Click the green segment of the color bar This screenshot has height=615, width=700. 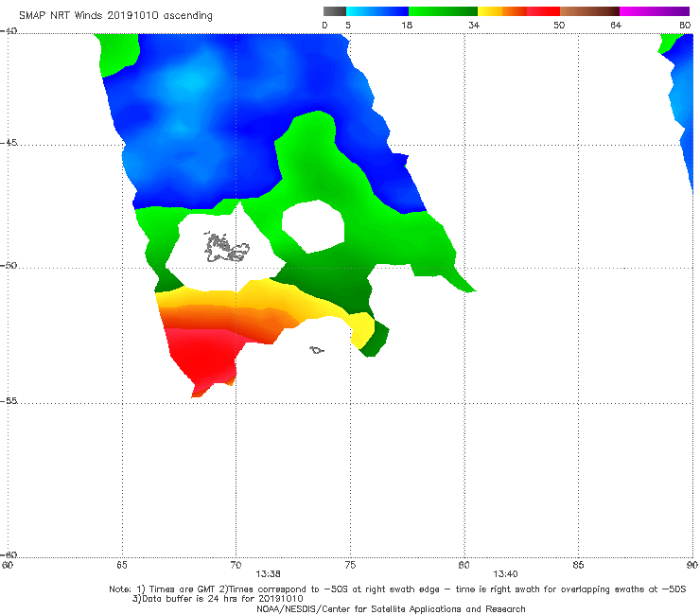click(443, 11)
